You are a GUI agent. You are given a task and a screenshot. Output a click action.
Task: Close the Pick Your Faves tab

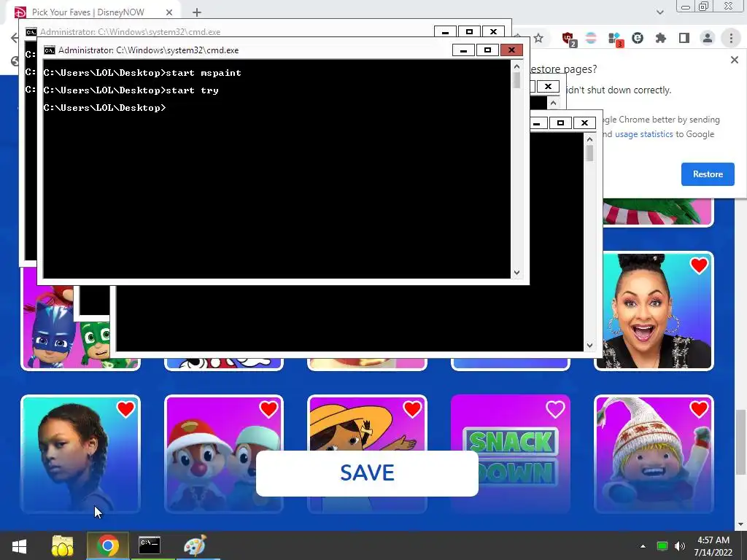pyautogui.click(x=169, y=12)
